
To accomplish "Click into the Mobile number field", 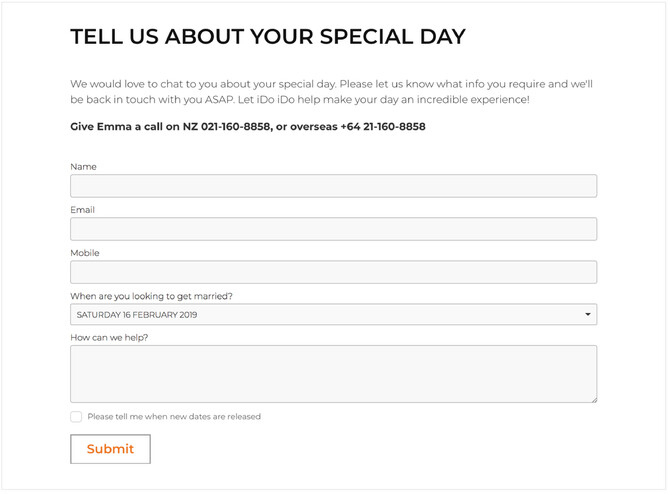I will click(x=333, y=271).
